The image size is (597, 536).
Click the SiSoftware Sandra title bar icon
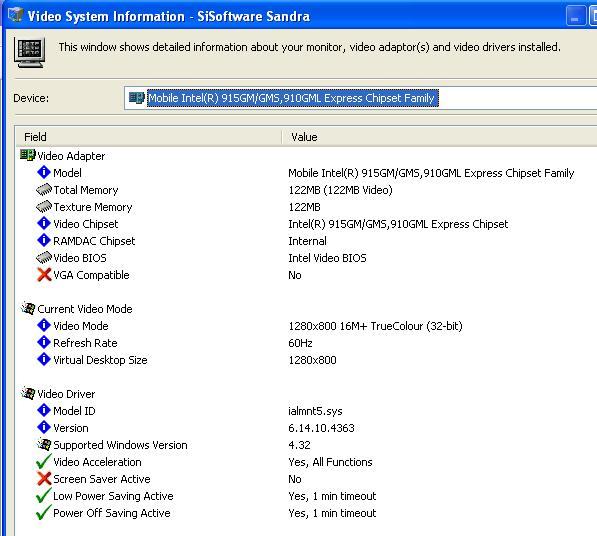pos(16,15)
